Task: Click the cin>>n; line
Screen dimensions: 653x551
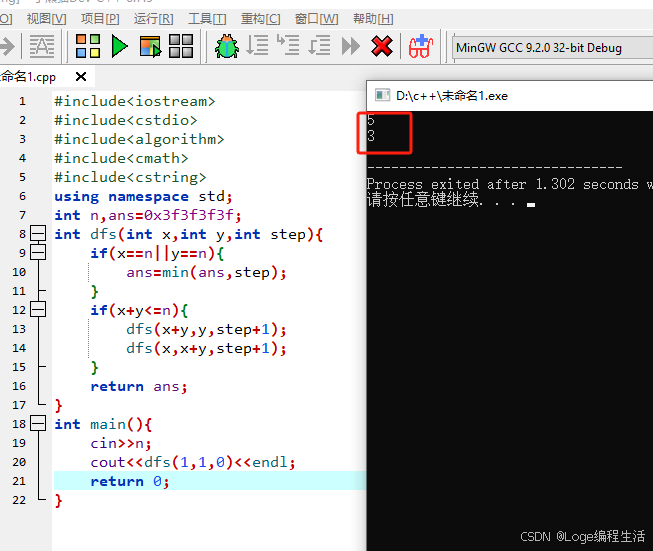Action: [x=121, y=443]
